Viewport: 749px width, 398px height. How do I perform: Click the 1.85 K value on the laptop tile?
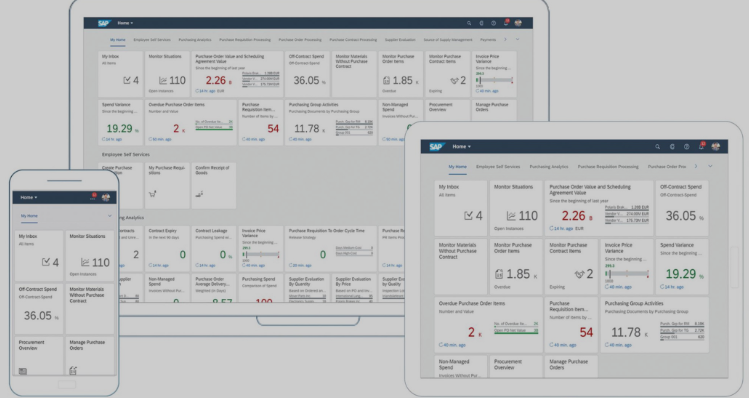tap(405, 80)
